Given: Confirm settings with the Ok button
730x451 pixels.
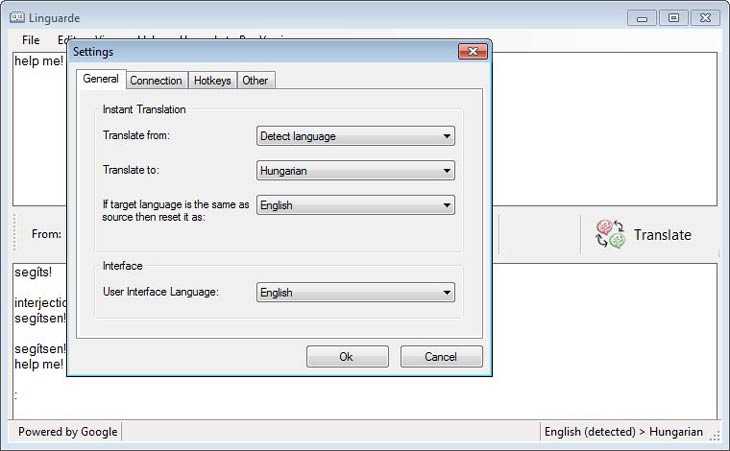Looking at the screenshot, I should 347,357.
